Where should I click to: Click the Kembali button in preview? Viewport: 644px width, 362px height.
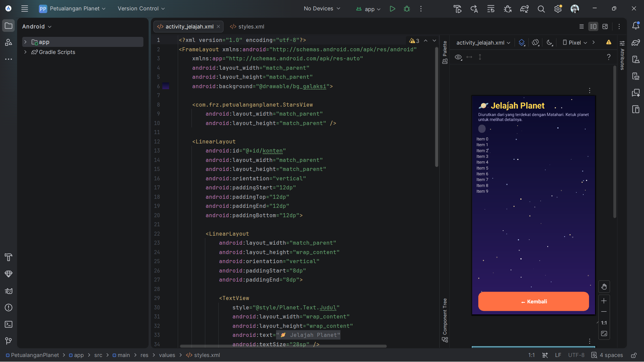click(x=533, y=301)
